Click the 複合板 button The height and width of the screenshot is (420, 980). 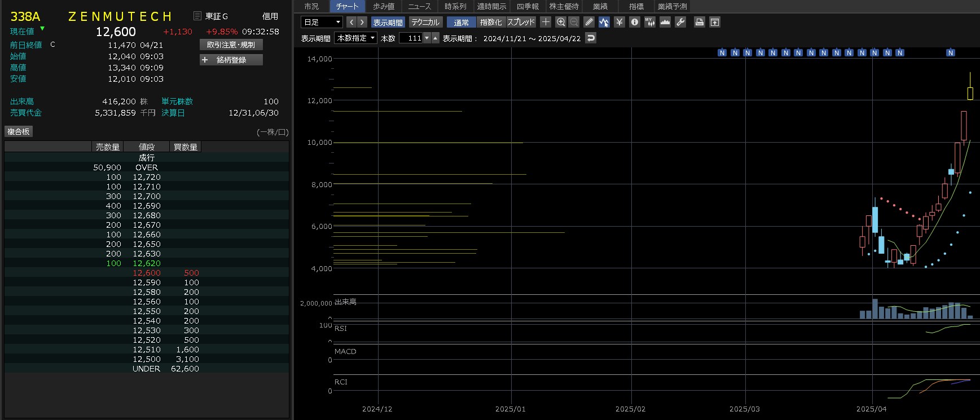(x=19, y=131)
